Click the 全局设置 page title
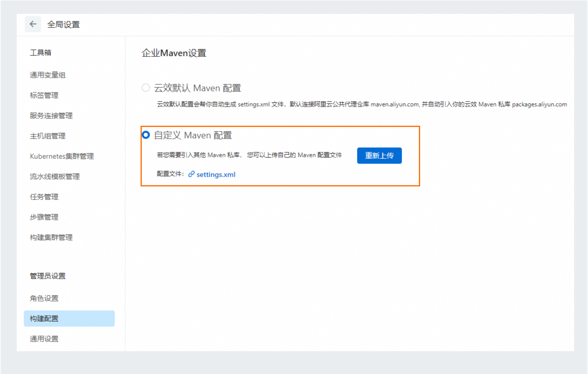588x374 pixels. click(x=64, y=24)
